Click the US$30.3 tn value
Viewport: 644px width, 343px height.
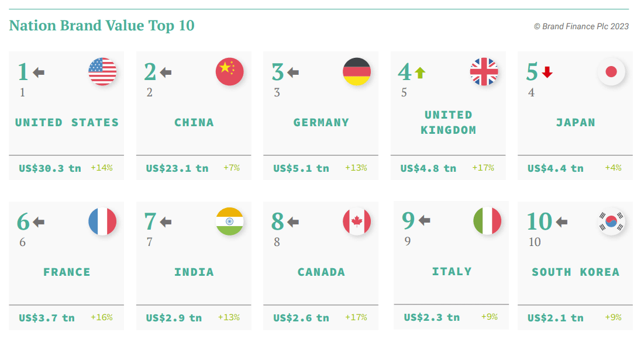tap(50, 168)
